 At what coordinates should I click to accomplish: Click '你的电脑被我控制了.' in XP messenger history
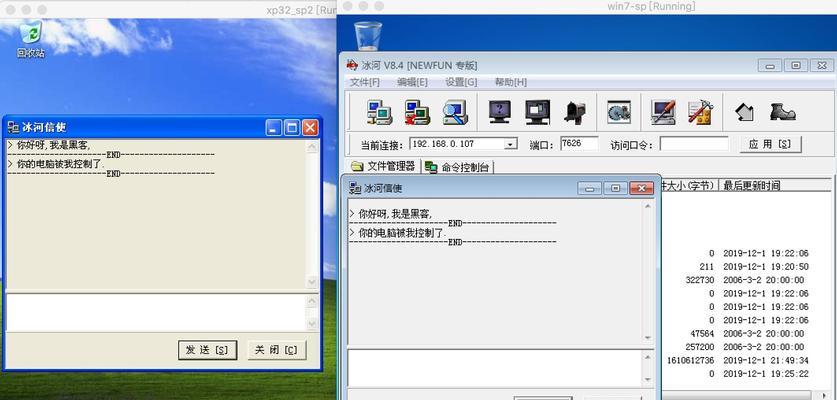point(61,164)
